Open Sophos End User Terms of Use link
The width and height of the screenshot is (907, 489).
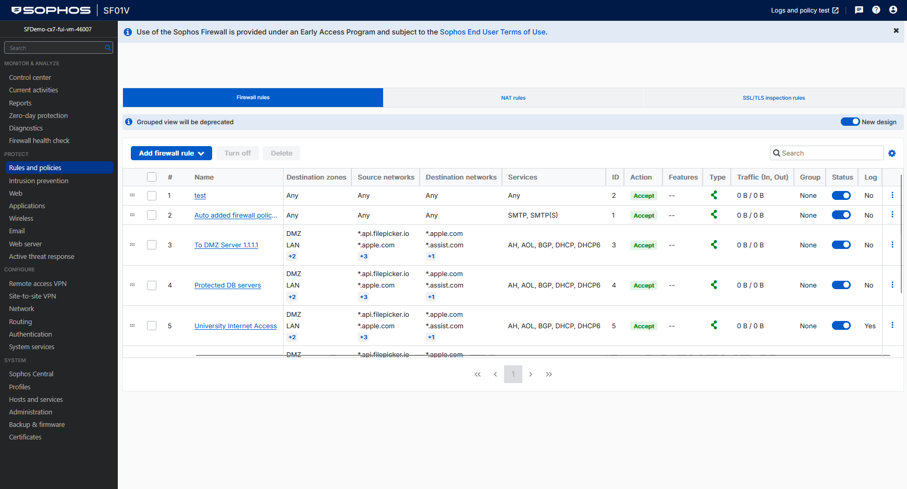tap(492, 32)
